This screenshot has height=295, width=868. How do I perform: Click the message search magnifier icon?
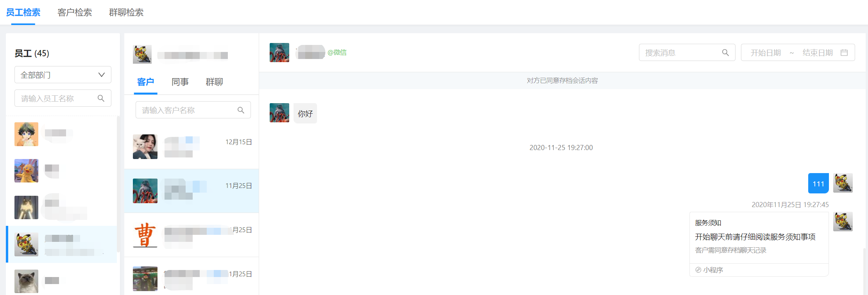(x=725, y=53)
